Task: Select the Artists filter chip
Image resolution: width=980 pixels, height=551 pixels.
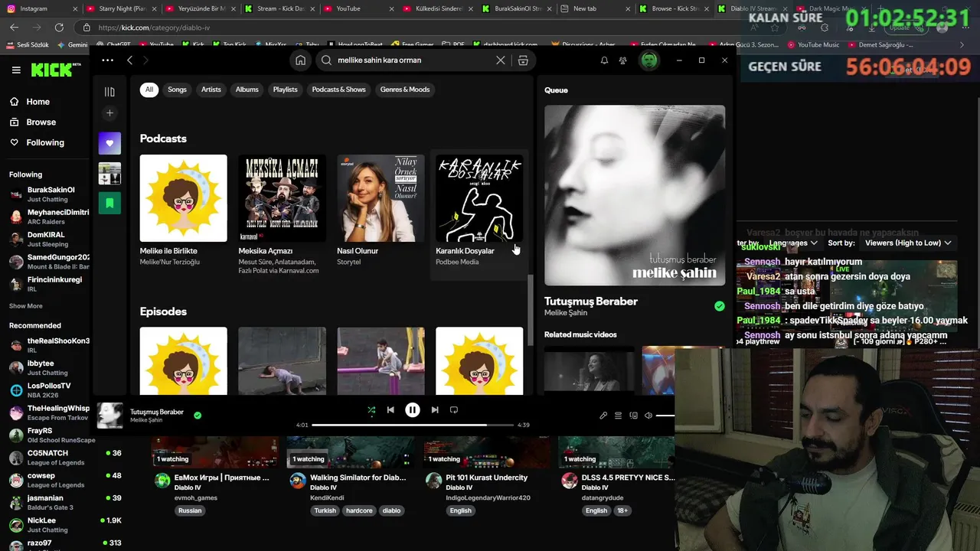Action: pos(211,90)
